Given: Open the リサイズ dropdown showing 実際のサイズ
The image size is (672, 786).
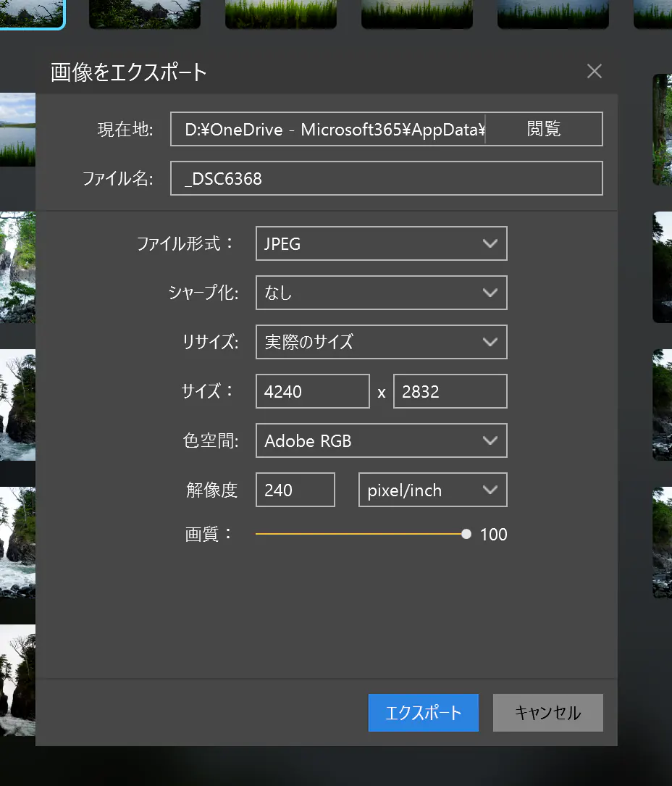Looking at the screenshot, I should click(x=382, y=342).
